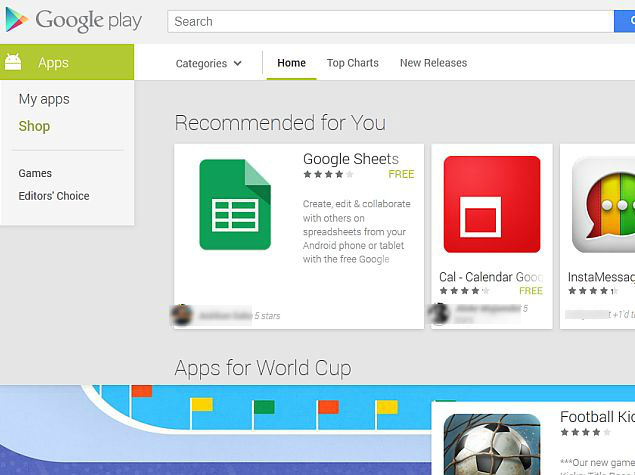Open the red Cal Calendar app icon
The image size is (635, 475).
click(x=492, y=204)
